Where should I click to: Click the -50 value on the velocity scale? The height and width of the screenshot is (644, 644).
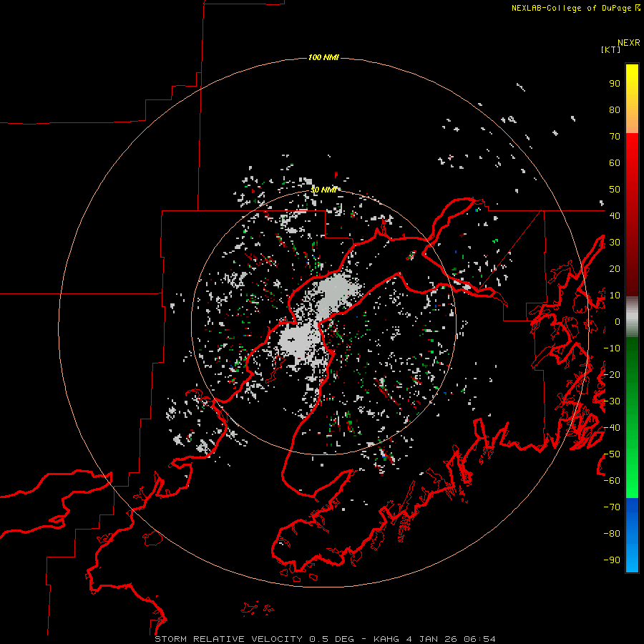pyautogui.click(x=612, y=454)
